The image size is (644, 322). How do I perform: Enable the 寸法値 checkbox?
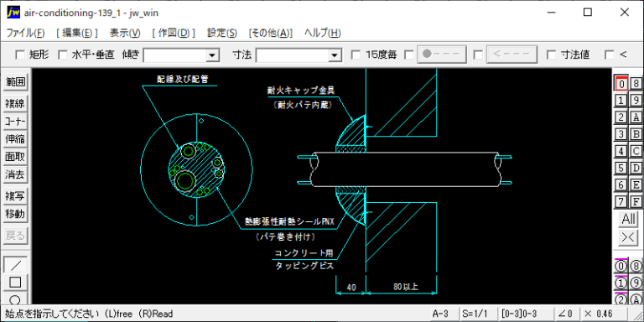(x=552, y=55)
